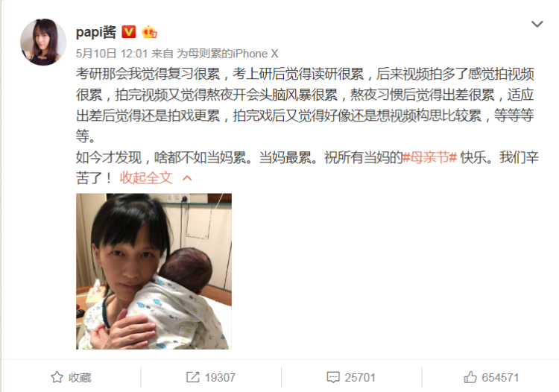Click the 收藏 label in action bar
This screenshot has height=392, width=559.
80,377
